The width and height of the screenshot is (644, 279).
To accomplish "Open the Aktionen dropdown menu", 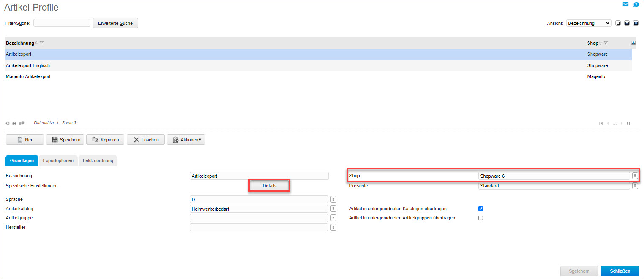I will click(186, 139).
